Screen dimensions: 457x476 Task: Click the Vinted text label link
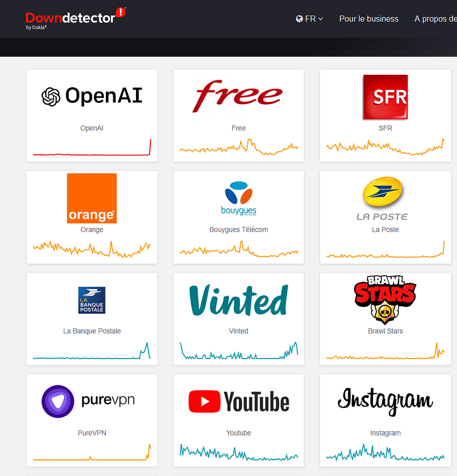238,331
